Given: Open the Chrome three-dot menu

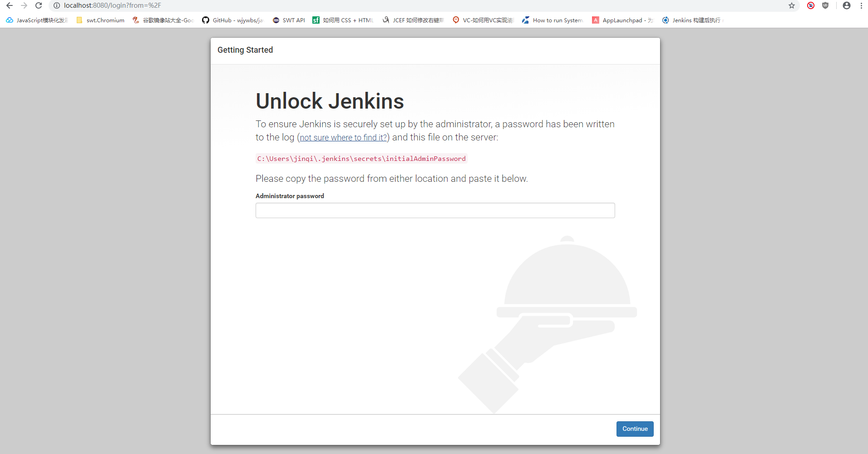Looking at the screenshot, I should 861,5.
